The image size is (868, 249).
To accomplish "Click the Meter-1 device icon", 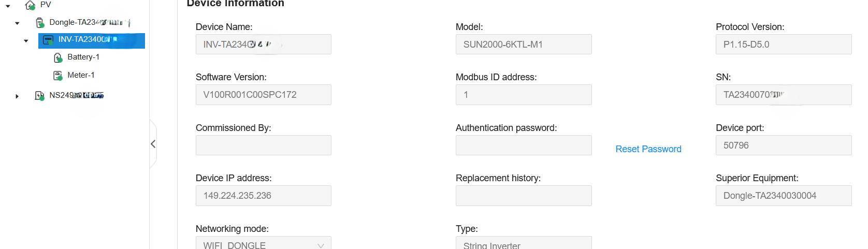I will 58,76.
